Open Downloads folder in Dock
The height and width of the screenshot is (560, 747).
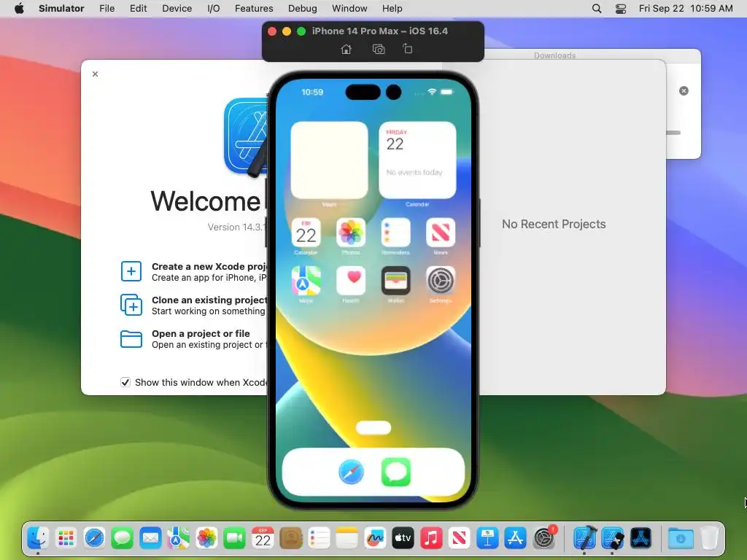[681, 538]
